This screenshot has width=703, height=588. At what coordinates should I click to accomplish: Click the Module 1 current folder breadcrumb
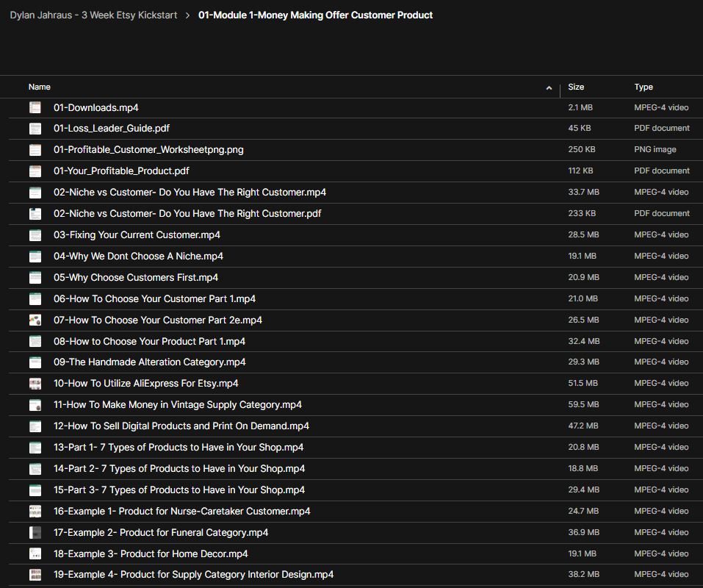[x=315, y=15]
